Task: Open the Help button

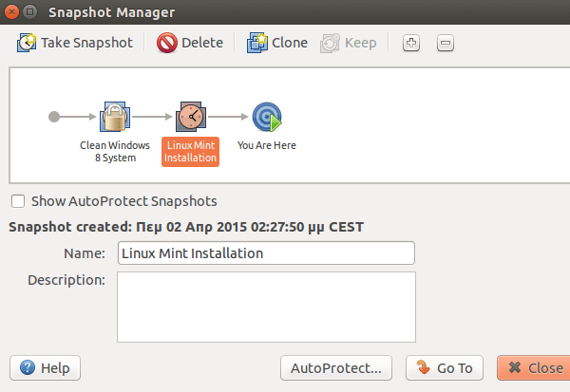Action: (x=45, y=367)
